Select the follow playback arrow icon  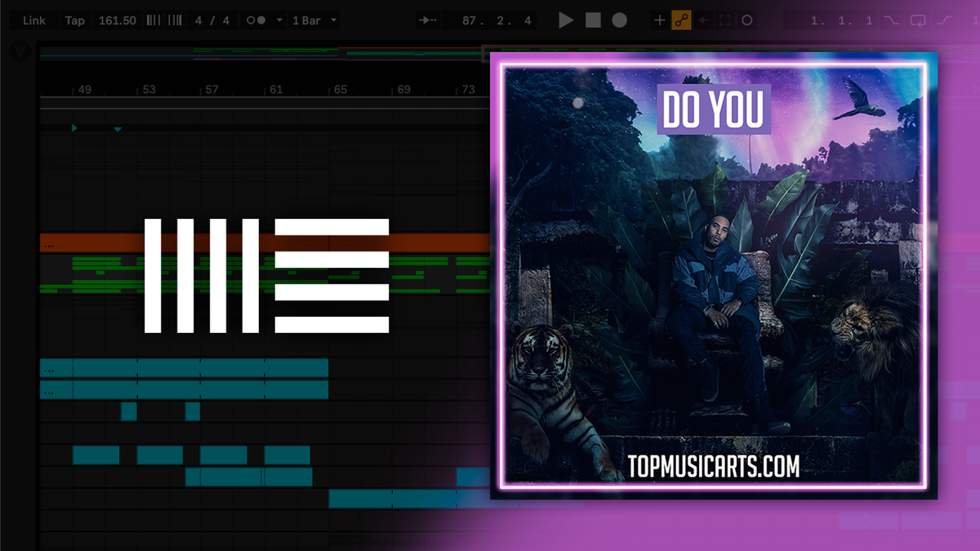(x=428, y=20)
